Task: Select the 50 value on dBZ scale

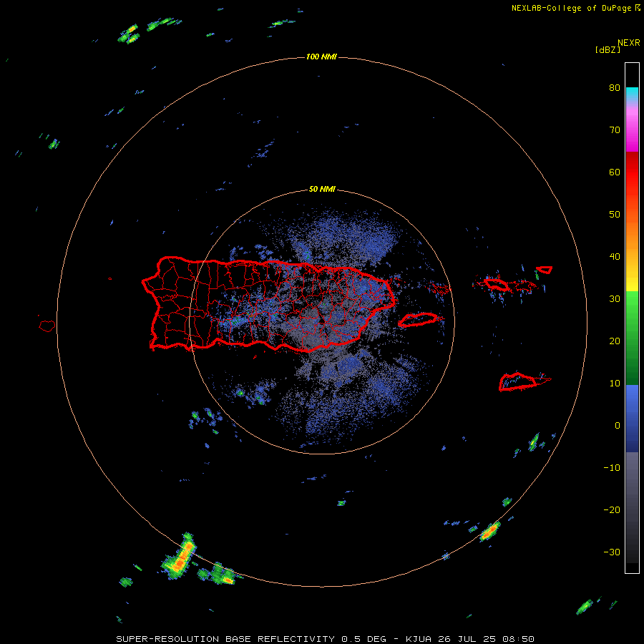Action: pyautogui.click(x=615, y=215)
